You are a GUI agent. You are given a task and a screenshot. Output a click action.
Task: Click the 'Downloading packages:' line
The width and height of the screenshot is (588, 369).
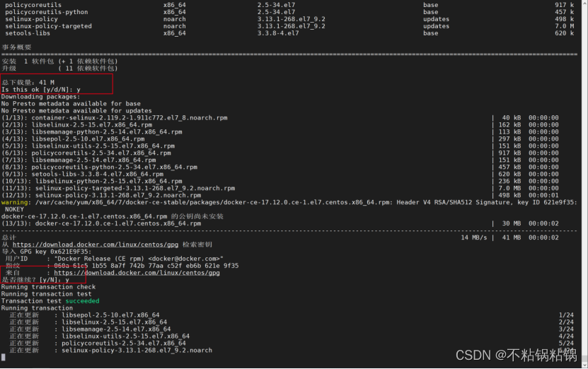click(41, 97)
